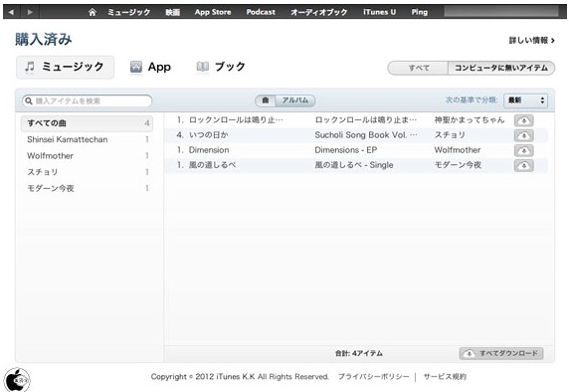
Task: Select the ミュージック purchased tab
Action: click(x=66, y=67)
